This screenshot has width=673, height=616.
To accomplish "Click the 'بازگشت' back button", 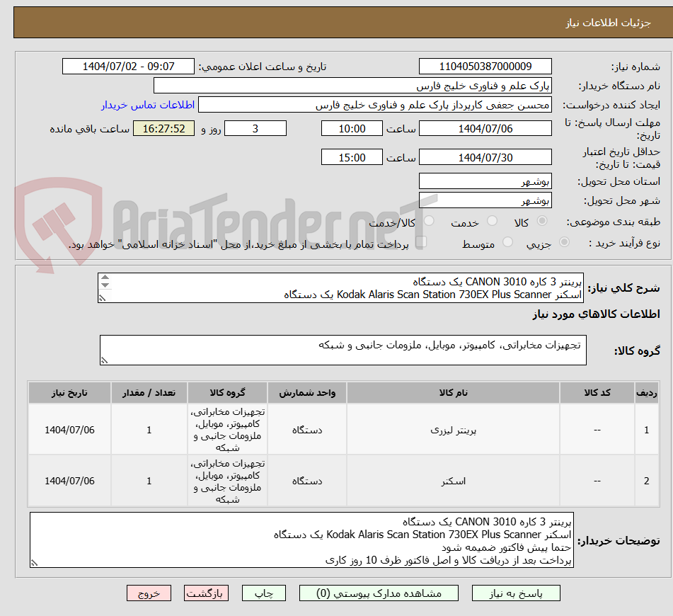I will tap(206, 593).
